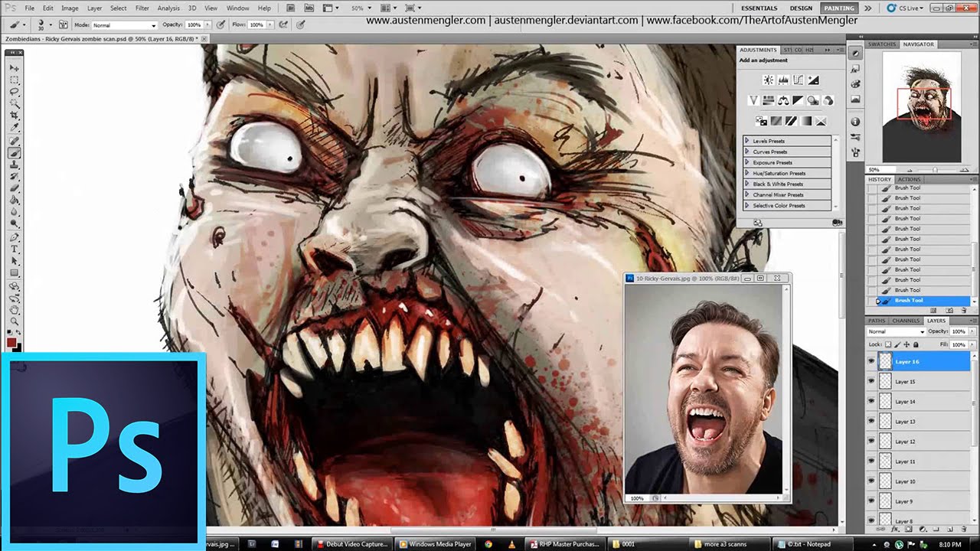
Task: Switch to the Swatches tab
Action: (882, 44)
